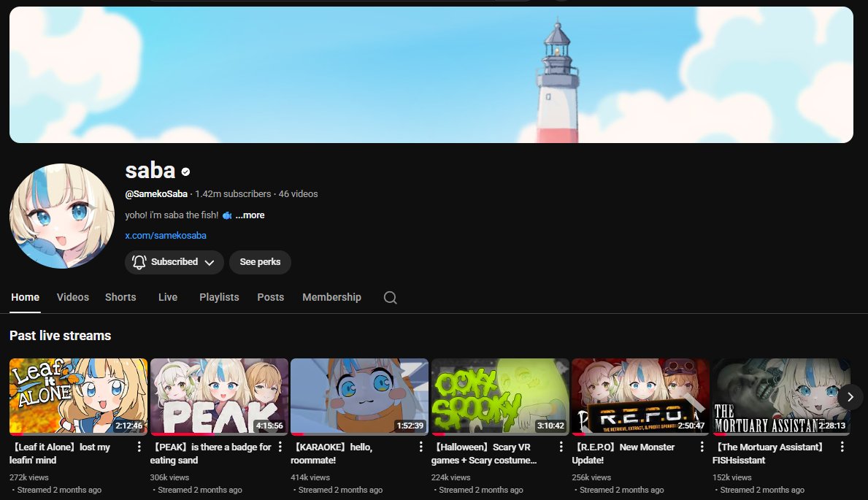Image resolution: width=868 pixels, height=500 pixels.
Task: Open options menu on the Mortuary Assistant video
Action: click(842, 446)
